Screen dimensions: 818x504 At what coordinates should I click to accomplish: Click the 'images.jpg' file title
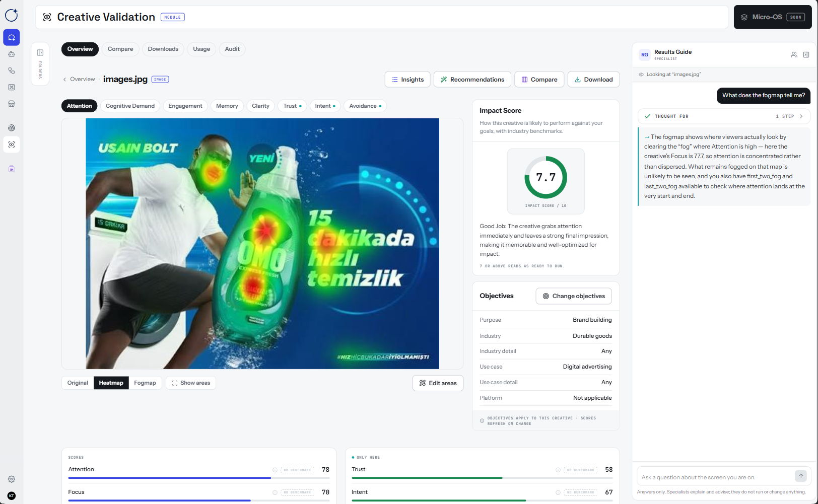[125, 80]
